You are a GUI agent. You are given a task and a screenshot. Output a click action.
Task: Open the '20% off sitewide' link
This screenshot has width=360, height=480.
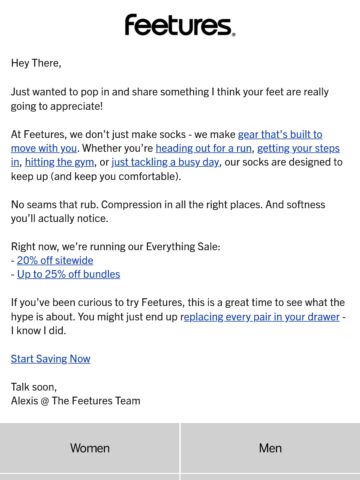(55, 260)
